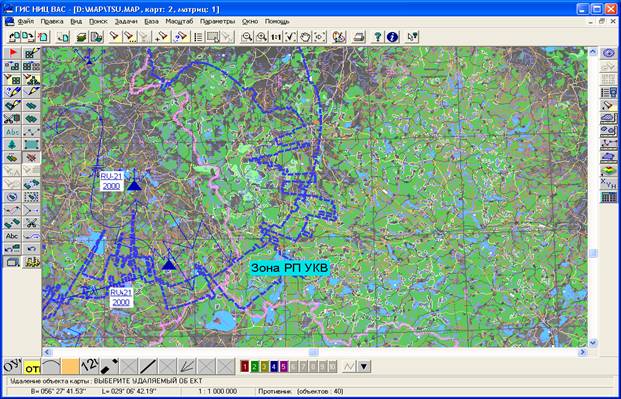Select the 1:1 scale toolbar button

[276, 37]
